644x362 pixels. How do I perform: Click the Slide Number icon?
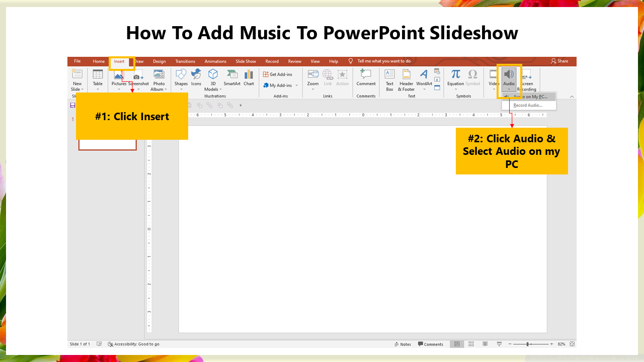[x=437, y=79]
